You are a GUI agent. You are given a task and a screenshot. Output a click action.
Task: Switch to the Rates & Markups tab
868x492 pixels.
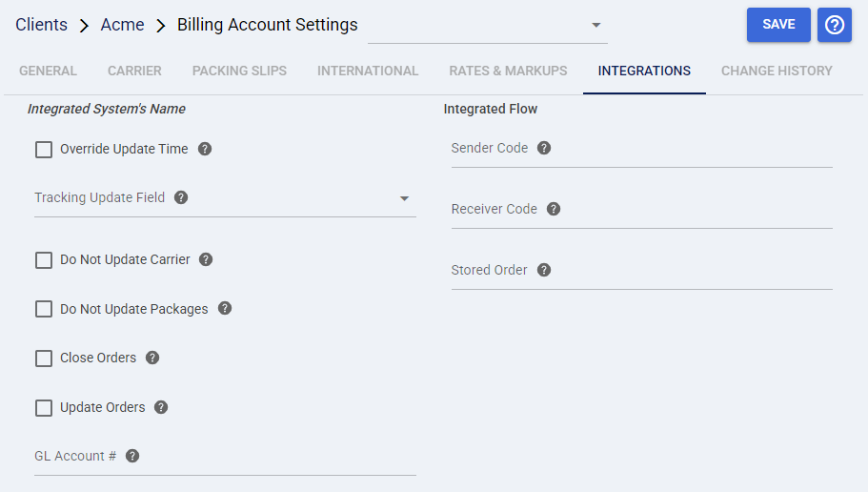(x=508, y=71)
